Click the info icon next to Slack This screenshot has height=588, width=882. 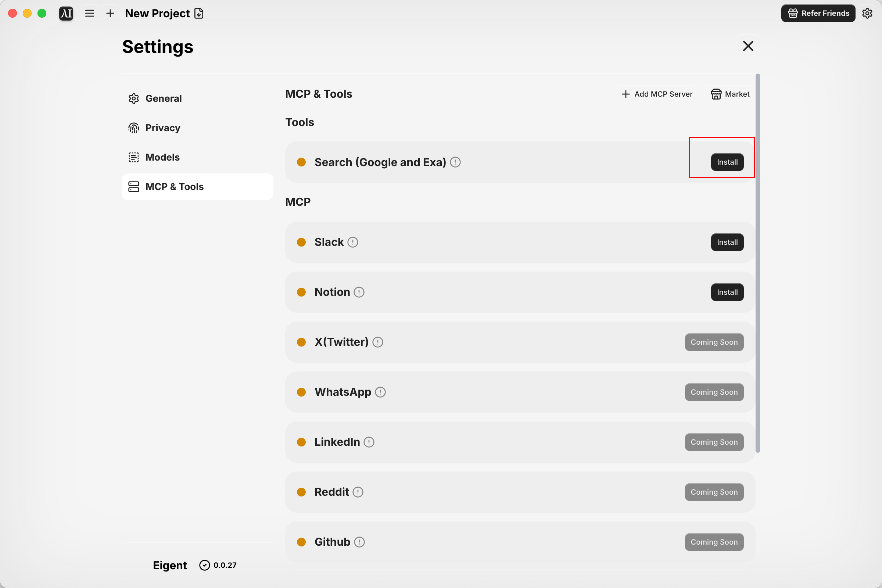tap(353, 242)
